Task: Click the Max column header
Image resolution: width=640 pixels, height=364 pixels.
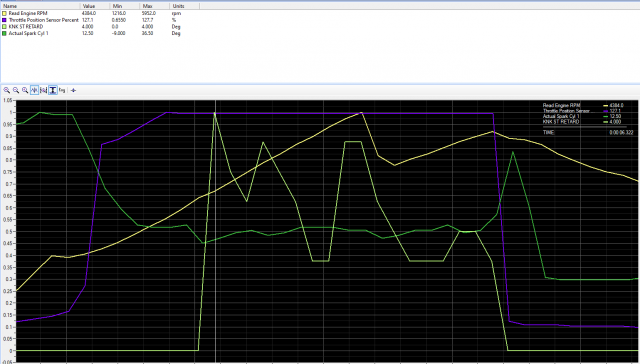Action: pyautogui.click(x=155, y=6)
